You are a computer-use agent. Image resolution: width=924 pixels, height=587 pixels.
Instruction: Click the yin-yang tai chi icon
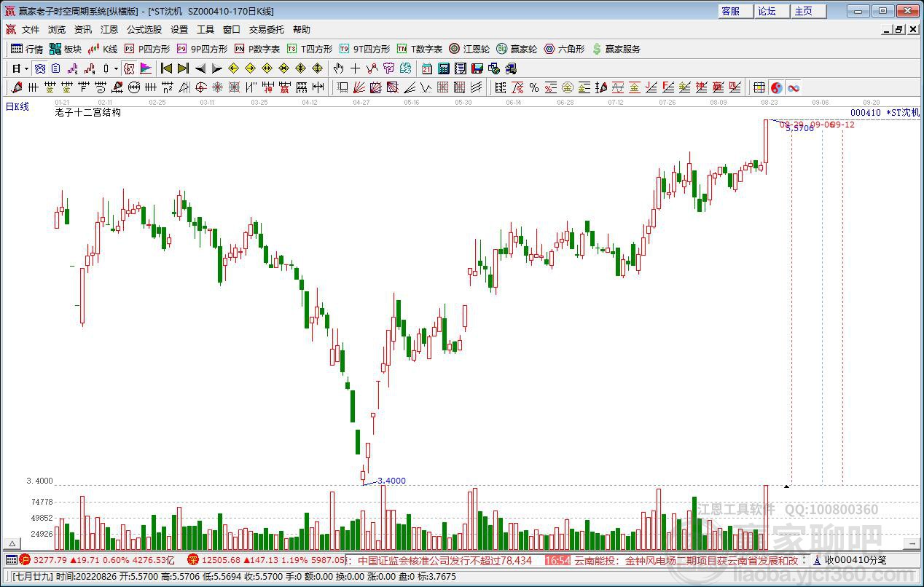tap(777, 87)
